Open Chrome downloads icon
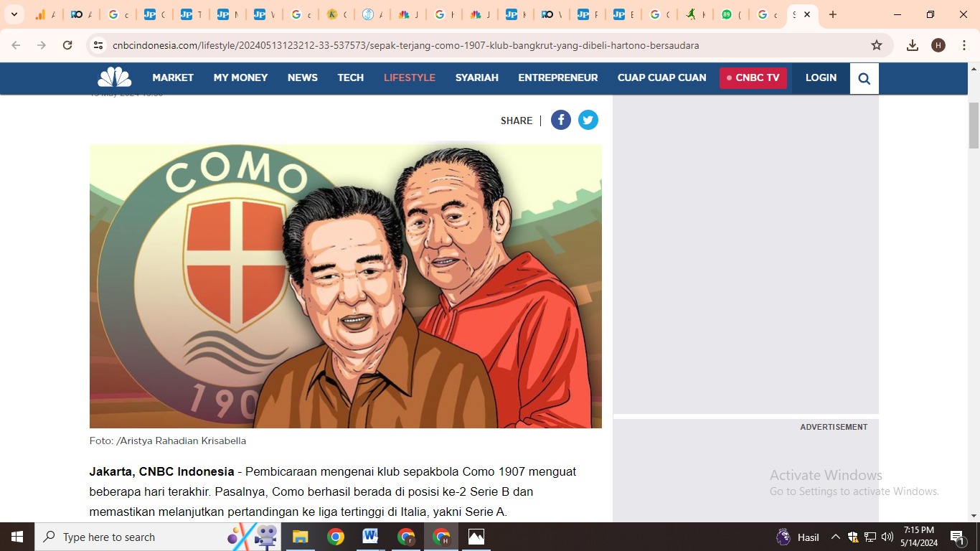980x551 pixels. pyautogui.click(x=912, y=45)
